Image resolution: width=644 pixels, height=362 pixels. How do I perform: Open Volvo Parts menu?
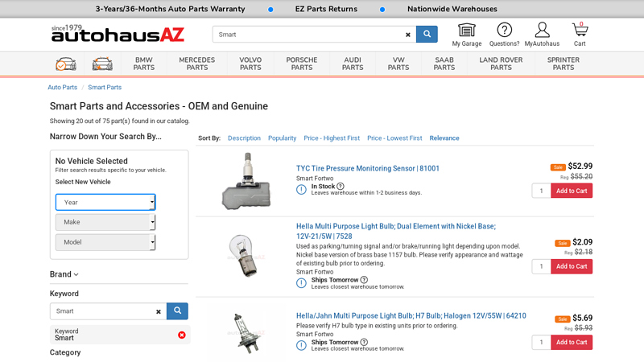click(250, 64)
